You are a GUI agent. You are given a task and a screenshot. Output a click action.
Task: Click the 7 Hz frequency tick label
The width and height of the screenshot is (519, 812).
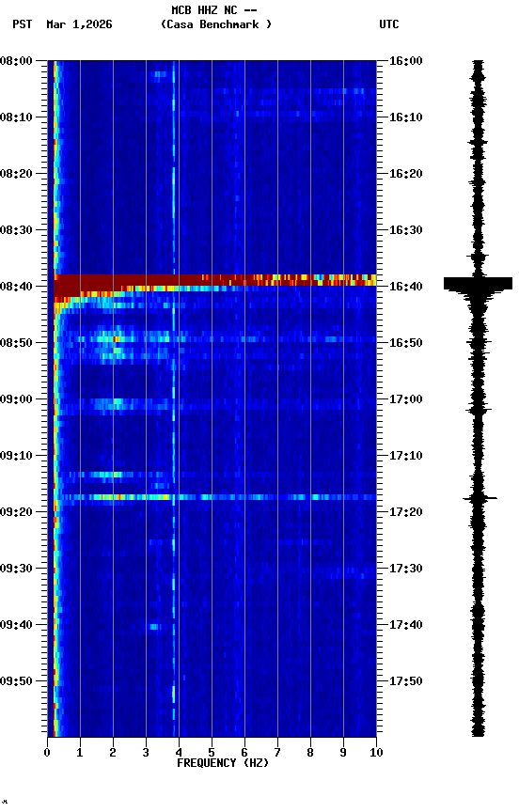click(x=277, y=753)
